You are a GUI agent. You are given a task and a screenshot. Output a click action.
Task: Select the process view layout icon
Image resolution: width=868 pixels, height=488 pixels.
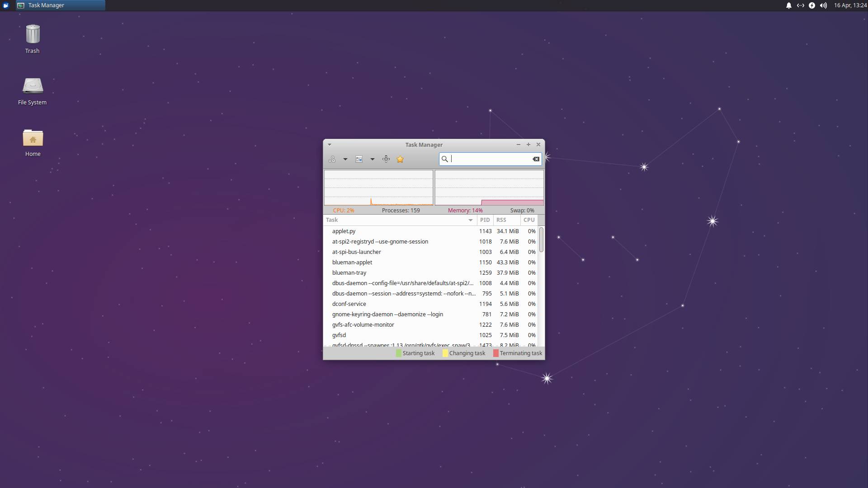pyautogui.click(x=359, y=159)
